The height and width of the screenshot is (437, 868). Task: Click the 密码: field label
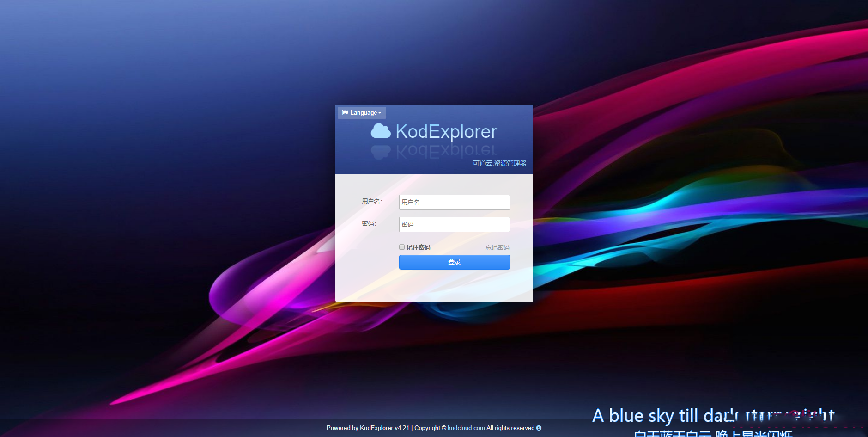pos(369,223)
